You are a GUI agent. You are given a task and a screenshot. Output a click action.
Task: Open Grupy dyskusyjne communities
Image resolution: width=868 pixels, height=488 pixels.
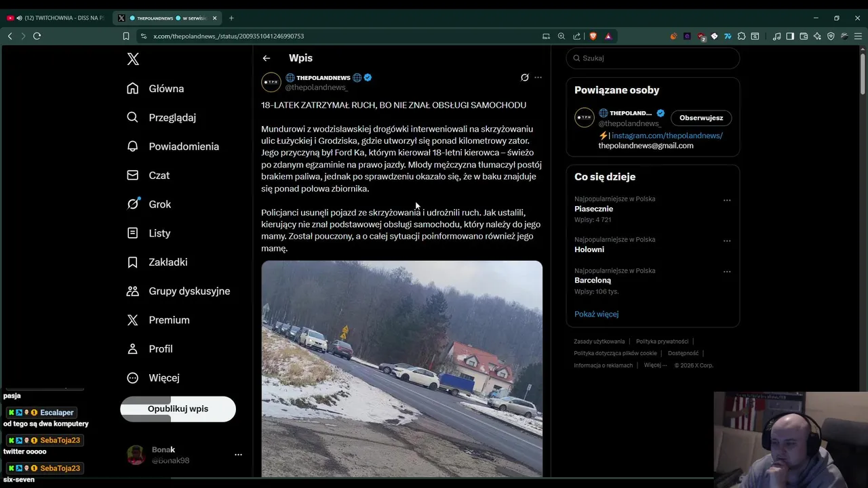(178, 291)
